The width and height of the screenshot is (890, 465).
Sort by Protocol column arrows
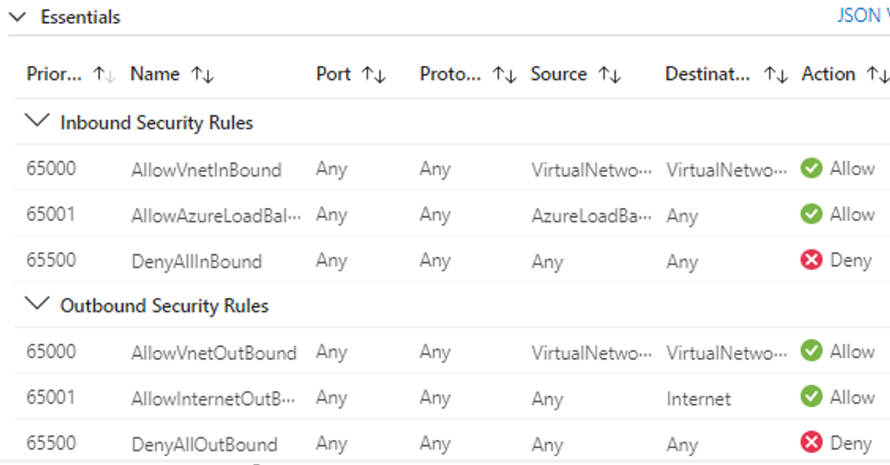coord(504,74)
